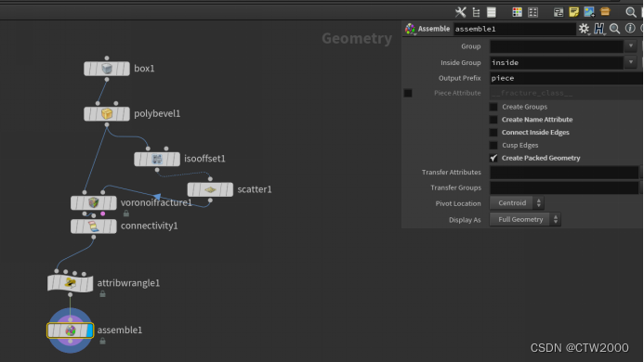
Task: Add a background image to network
Action: (x=589, y=12)
